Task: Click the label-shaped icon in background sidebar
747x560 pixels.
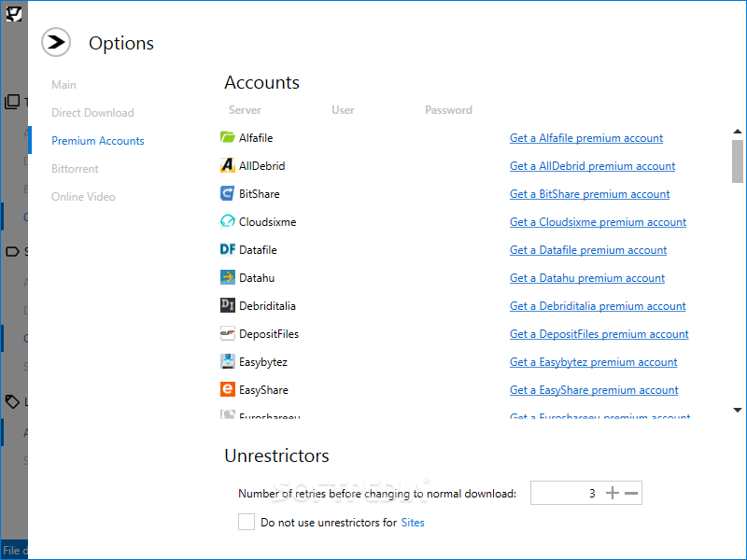Action: (12, 251)
